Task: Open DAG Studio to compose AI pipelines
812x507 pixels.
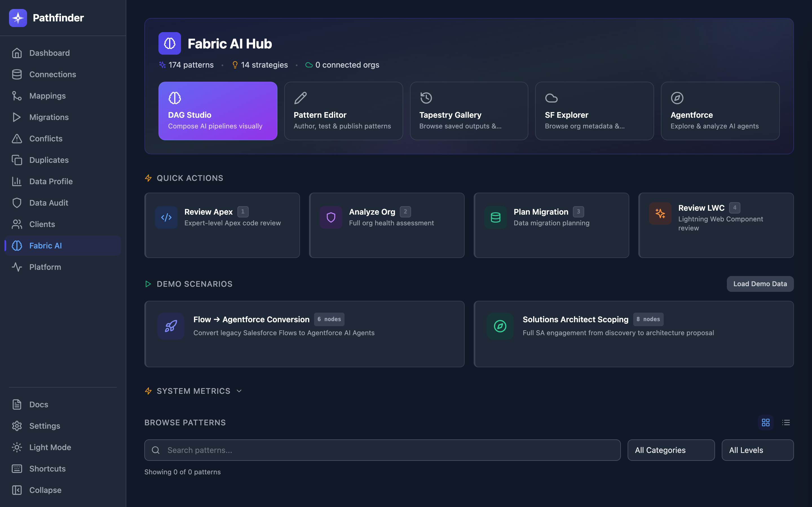Action: tap(217, 111)
